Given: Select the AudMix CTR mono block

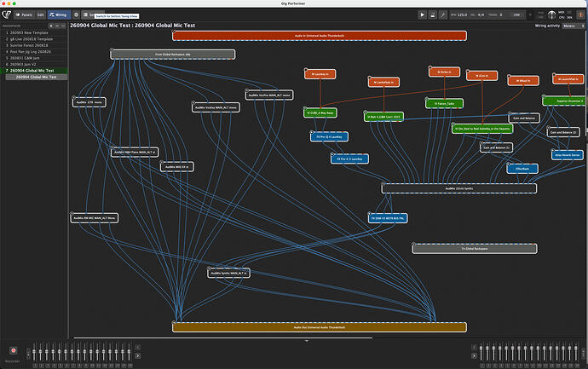Looking at the screenshot, I should coord(89,102).
